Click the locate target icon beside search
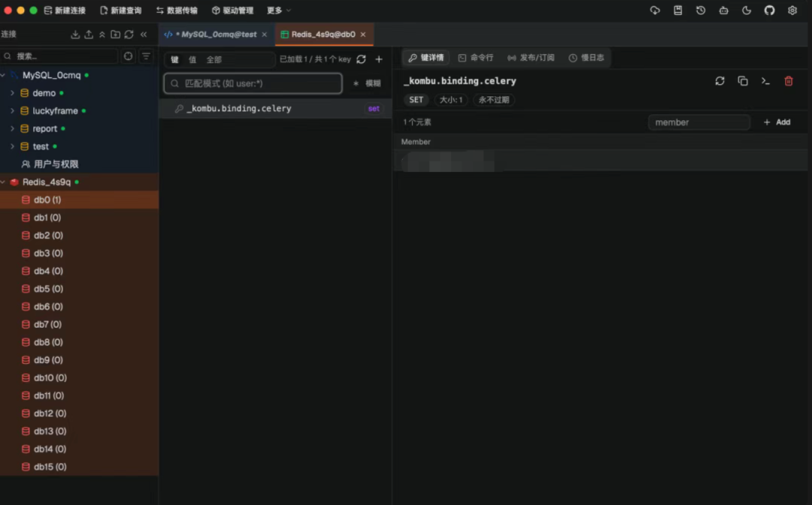The width and height of the screenshot is (812, 505). pyautogui.click(x=129, y=56)
